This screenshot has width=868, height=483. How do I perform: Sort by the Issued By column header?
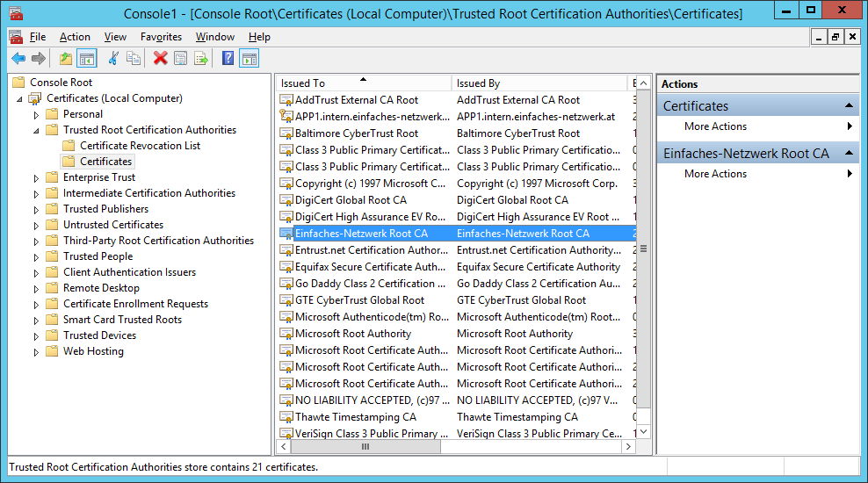pos(479,83)
